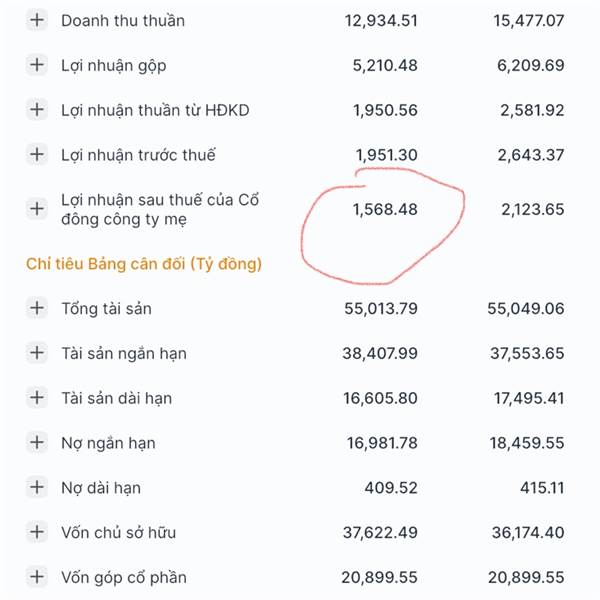Click plus icon beside Tài sản ngắn hạn
This screenshot has height=600, width=600.
(37, 353)
